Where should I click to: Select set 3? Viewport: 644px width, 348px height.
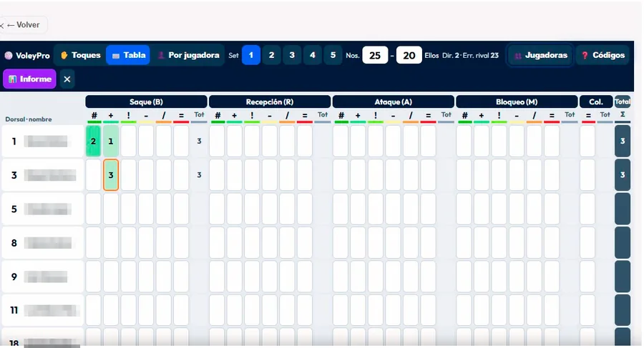tap(292, 55)
